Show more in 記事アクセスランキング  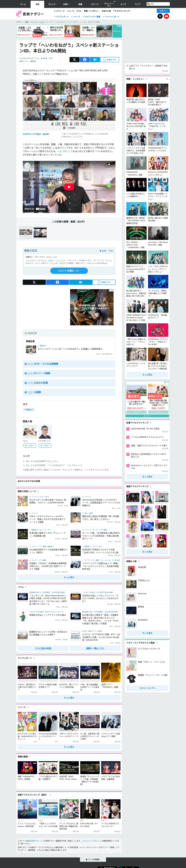click(x=147, y=477)
